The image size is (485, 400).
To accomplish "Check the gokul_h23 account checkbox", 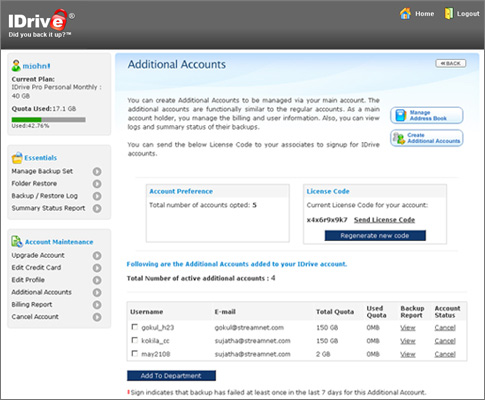I will tap(135, 327).
